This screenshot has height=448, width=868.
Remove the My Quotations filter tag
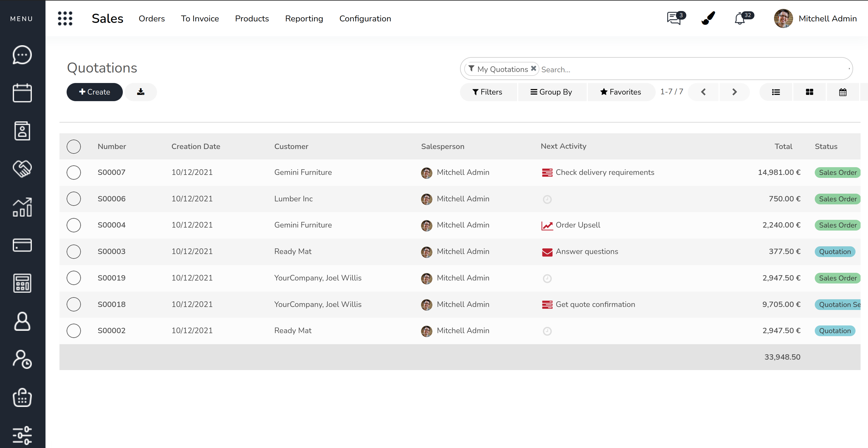tap(533, 68)
